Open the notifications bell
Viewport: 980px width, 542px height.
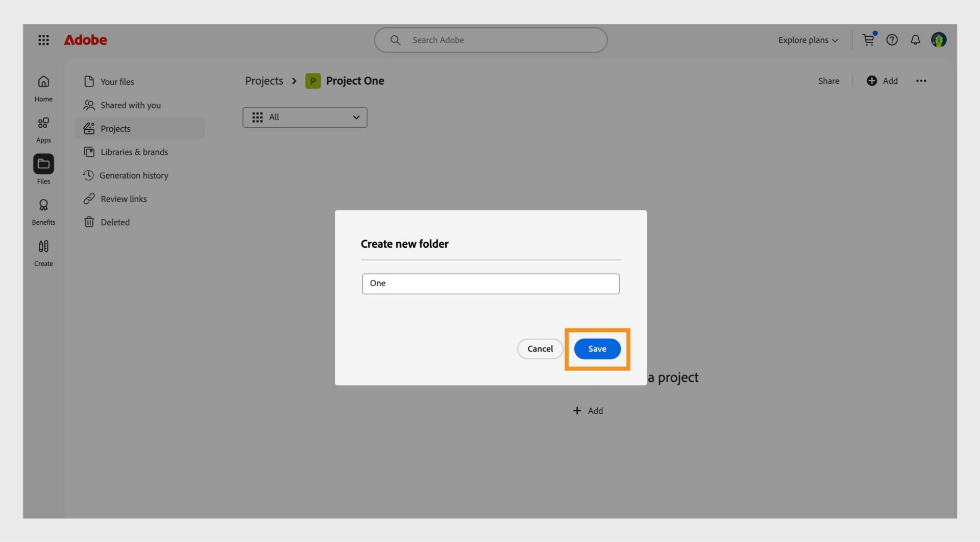(915, 40)
